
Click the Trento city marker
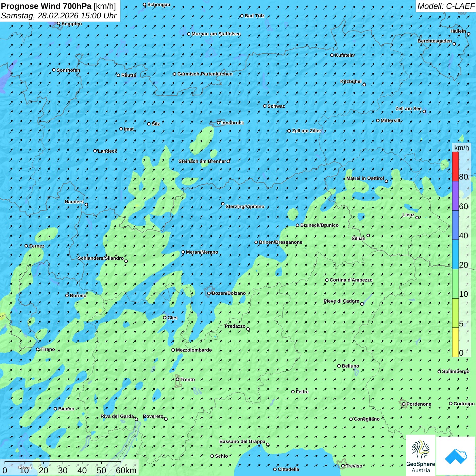point(177,379)
